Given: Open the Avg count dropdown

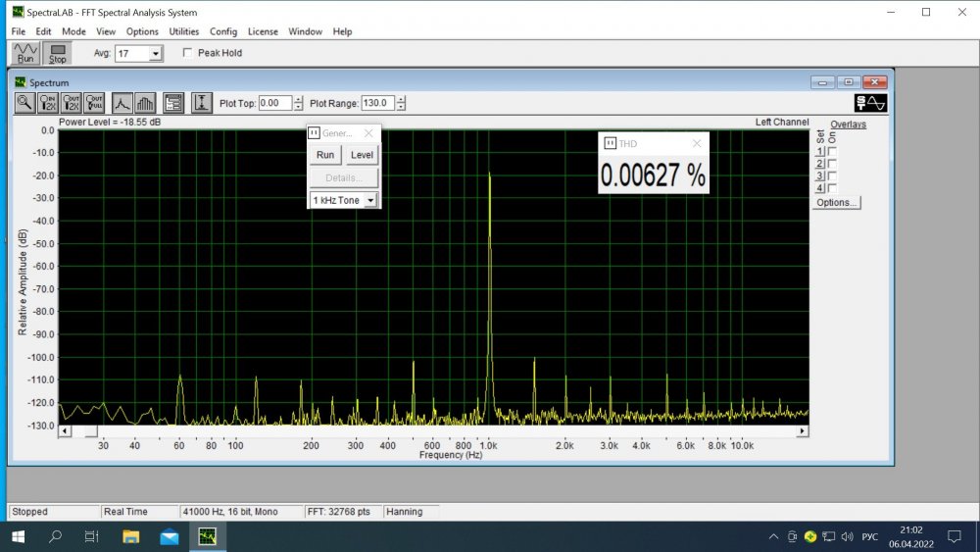Looking at the screenshot, I should [x=155, y=54].
